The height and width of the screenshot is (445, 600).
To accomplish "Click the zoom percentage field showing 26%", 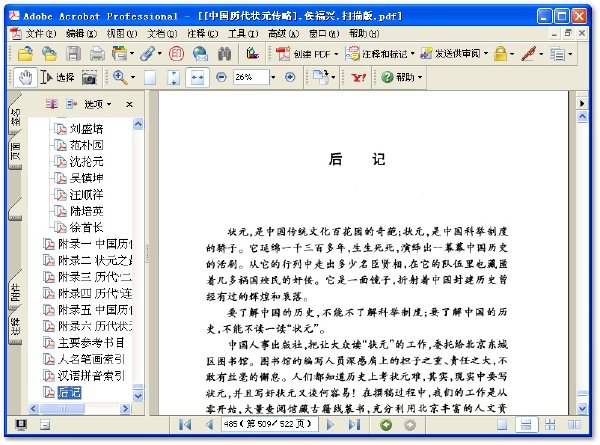I will (x=251, y=77).
